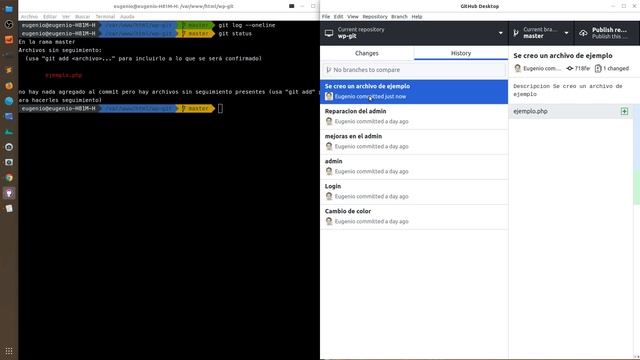Viewport: 640px width, 360px height.
Task: Open the Repository menu
Action: click(375, 17)
